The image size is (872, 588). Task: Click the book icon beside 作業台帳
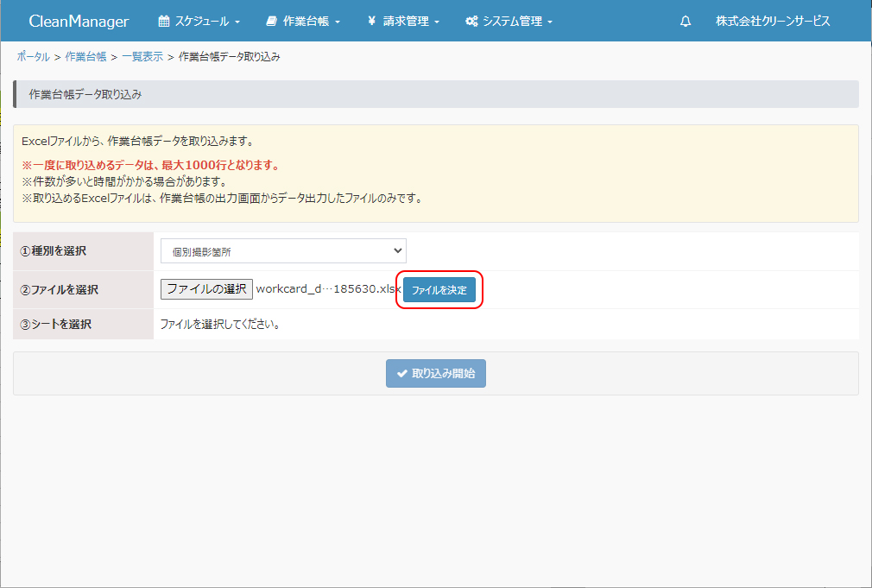point(272,22)
